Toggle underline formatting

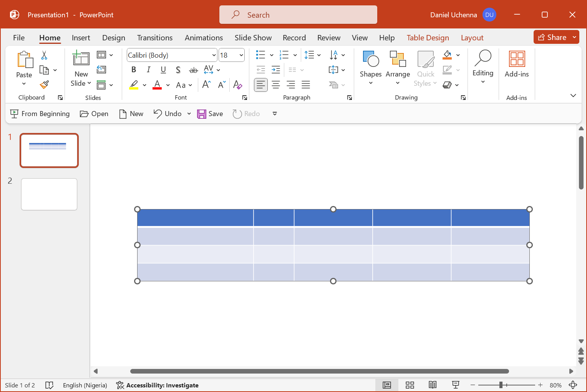[x=163, y=70]
